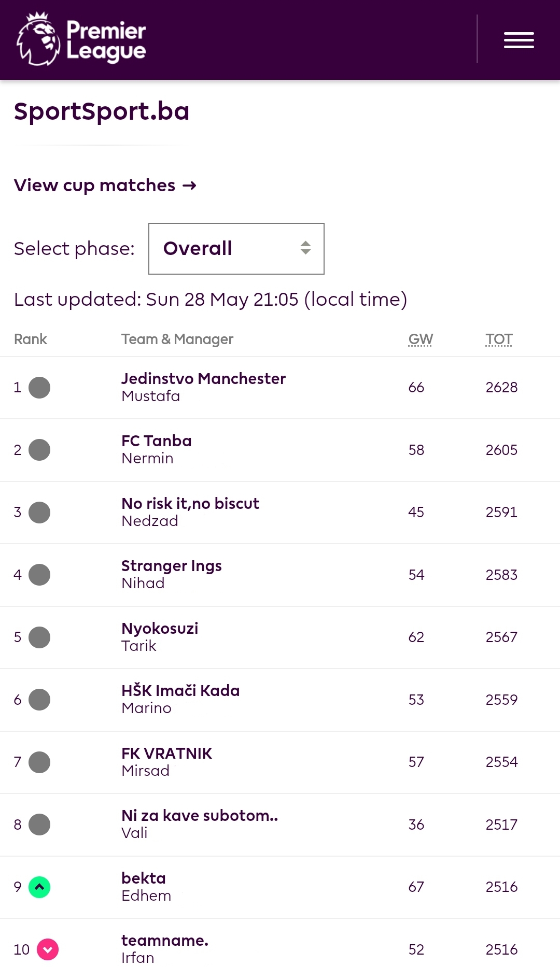Click the green rank-up arrow for bekta
Image resolution: width=560 pixels, height=980 pixels.
(x=39, y=887)
